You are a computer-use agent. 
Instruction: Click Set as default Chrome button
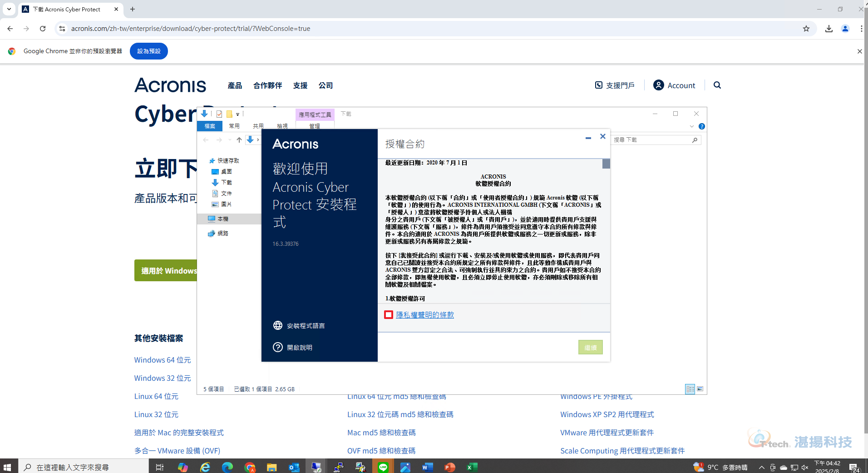(x=149, y=51)
